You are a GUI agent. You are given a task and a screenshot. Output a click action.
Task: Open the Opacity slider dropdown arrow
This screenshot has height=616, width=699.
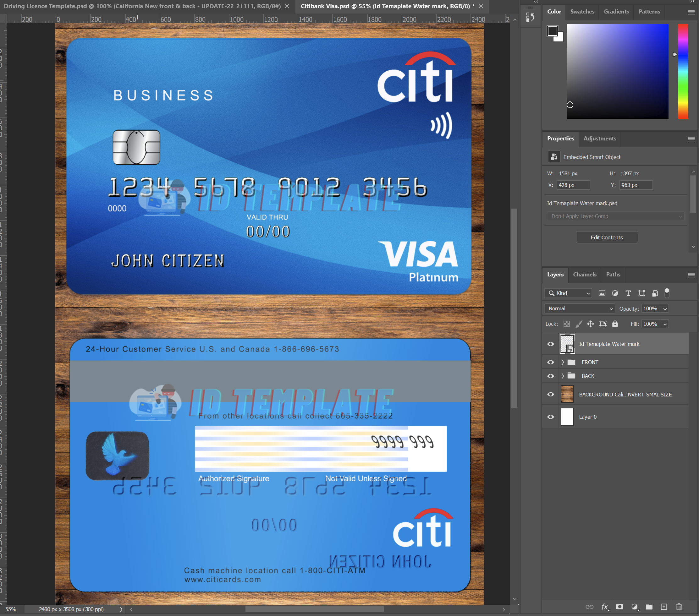pos(665,309)
